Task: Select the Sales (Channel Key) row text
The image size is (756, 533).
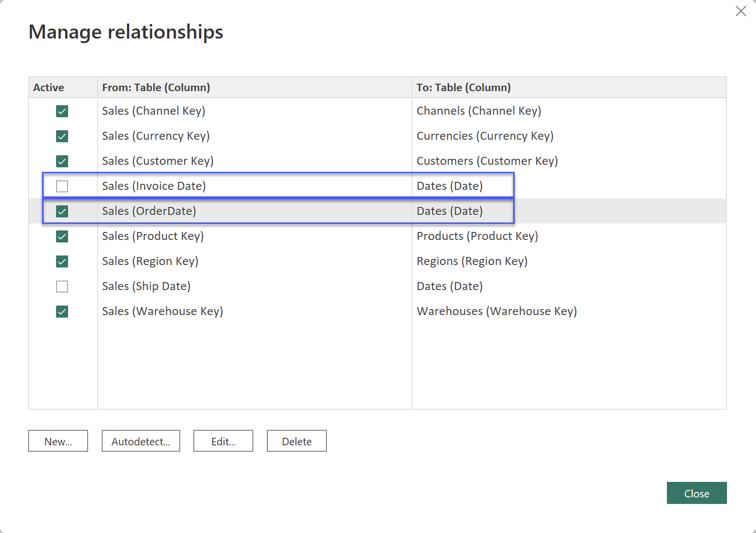Action: [x=154, y=111]
